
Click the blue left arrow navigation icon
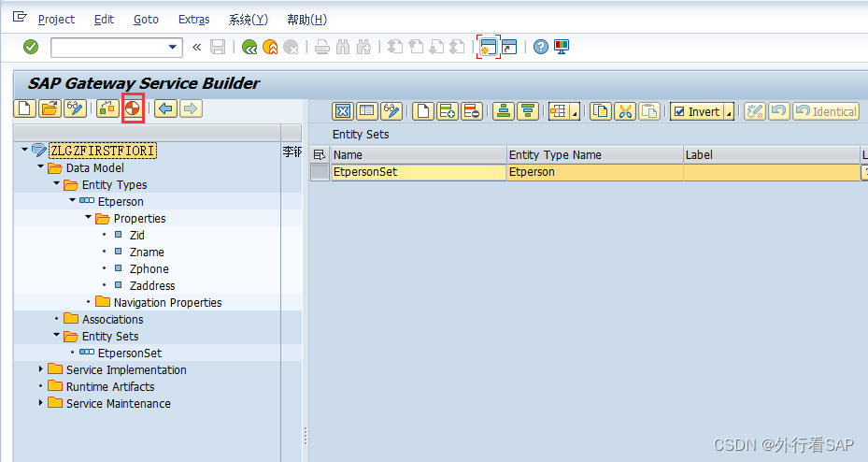point(165,108)
